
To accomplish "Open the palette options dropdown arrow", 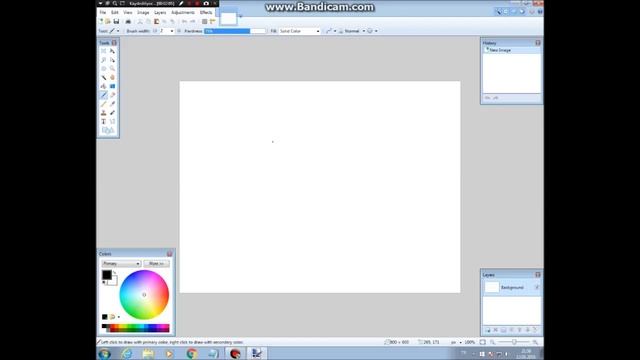I will [x=119, y=317].
